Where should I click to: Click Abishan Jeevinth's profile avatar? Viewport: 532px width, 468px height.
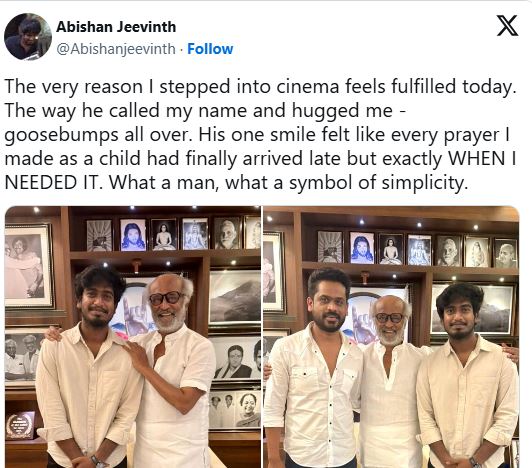[x=28, y=37]
